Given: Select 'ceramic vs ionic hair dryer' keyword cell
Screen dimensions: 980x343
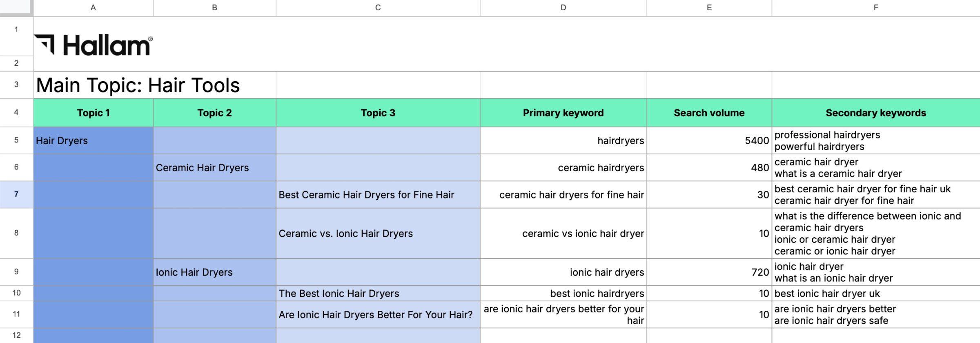Looking at the screenshot, I should tap(563, 233).
